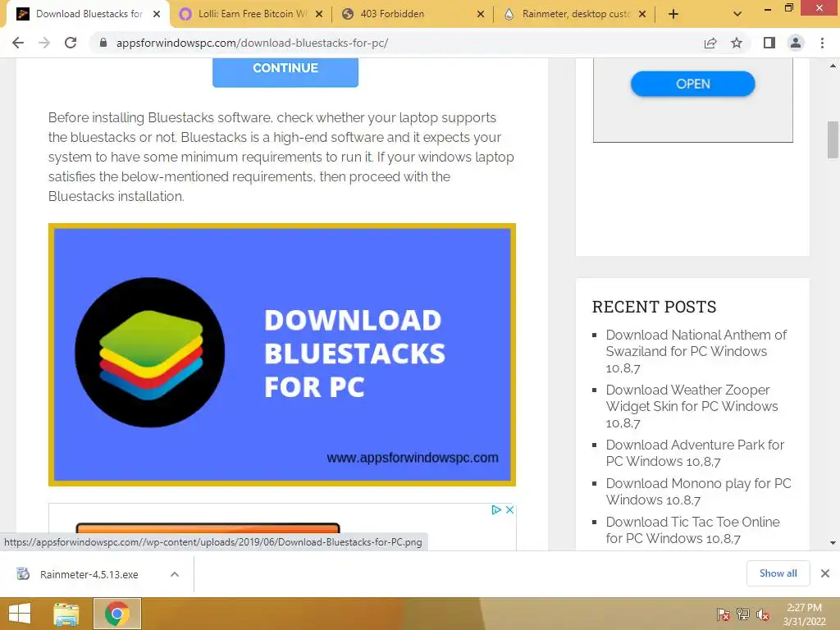Close the Download Bluestacks tab

click(x=157, y=15)
